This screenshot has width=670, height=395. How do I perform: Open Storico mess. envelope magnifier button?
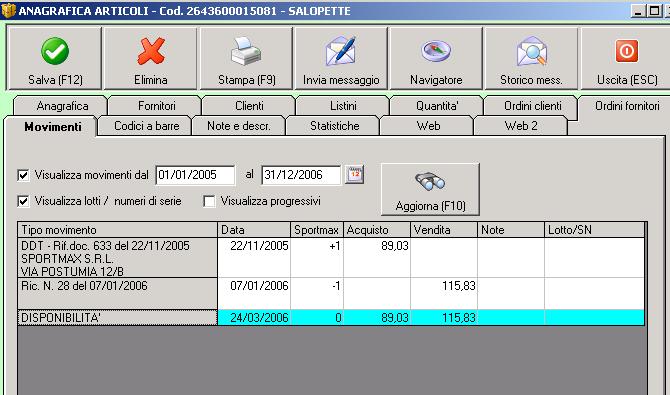(531, 58)
